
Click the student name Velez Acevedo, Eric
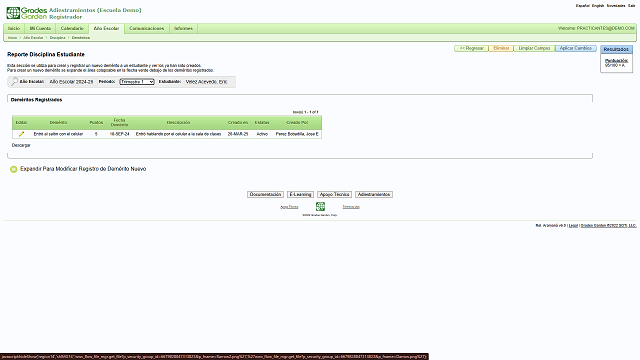click(207, 82)
